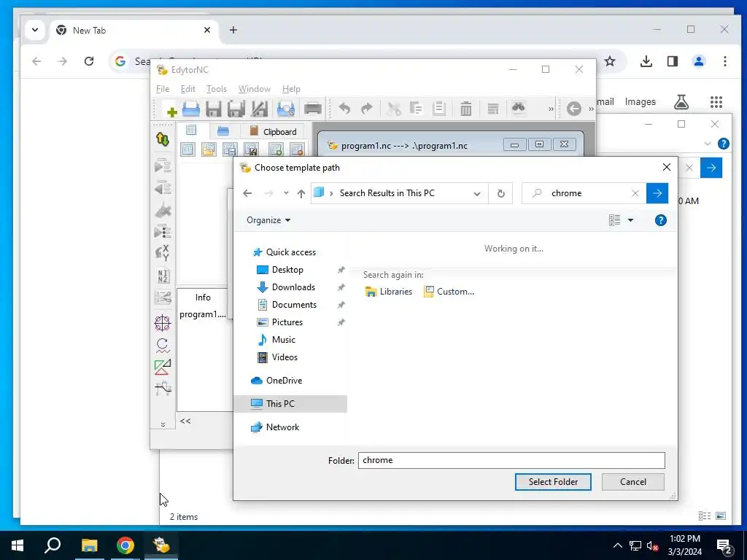Go back in the folder dialog
The width and height of the screenshot is (747, 560).
pos(247,193)
